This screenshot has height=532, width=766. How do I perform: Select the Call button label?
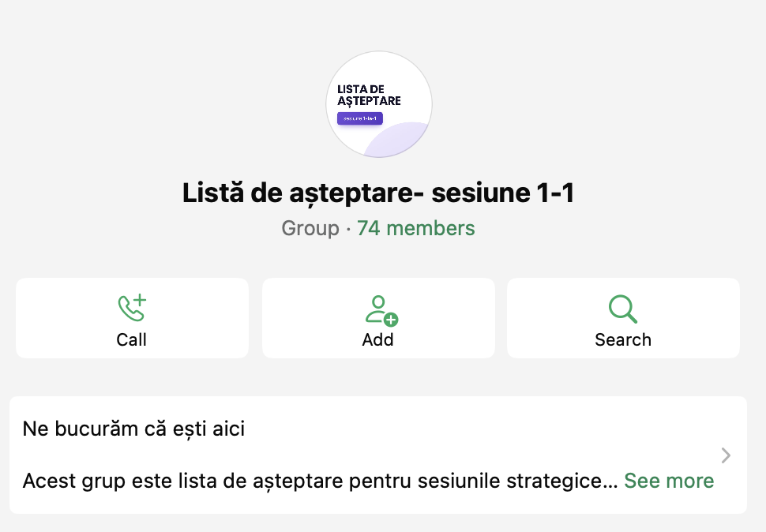coord(131,339)
